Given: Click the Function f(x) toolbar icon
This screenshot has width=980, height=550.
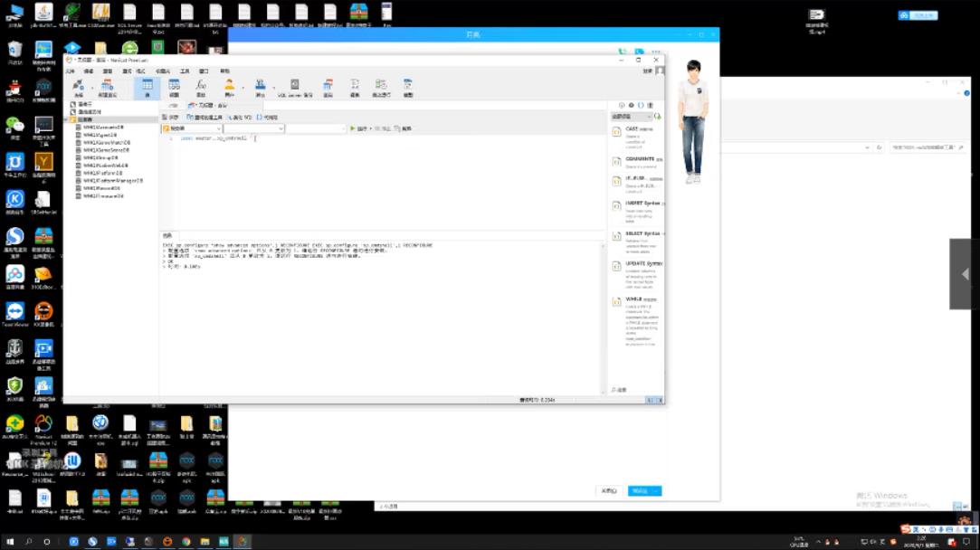Looking at the screenshot, I should tap(201, 88).
